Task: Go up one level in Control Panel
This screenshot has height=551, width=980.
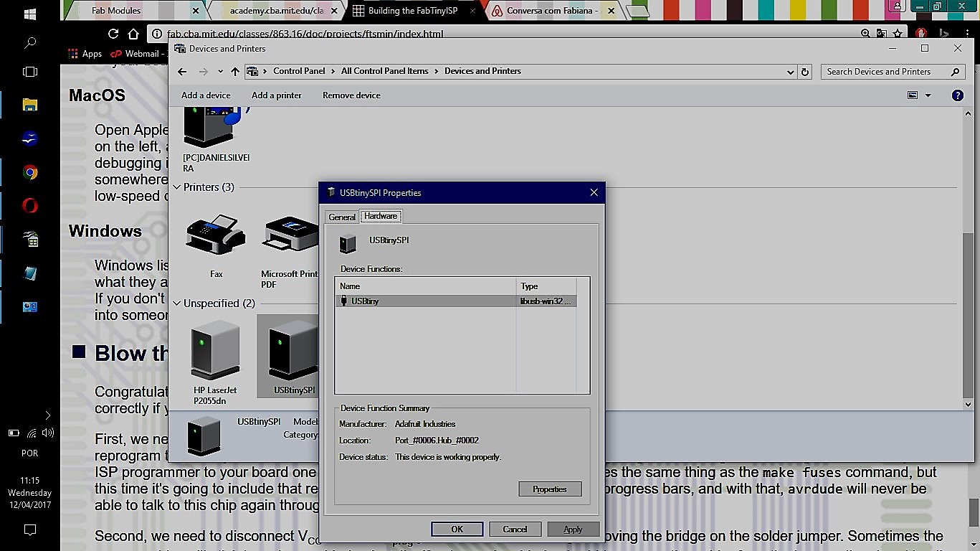Action: click(235, 72)
